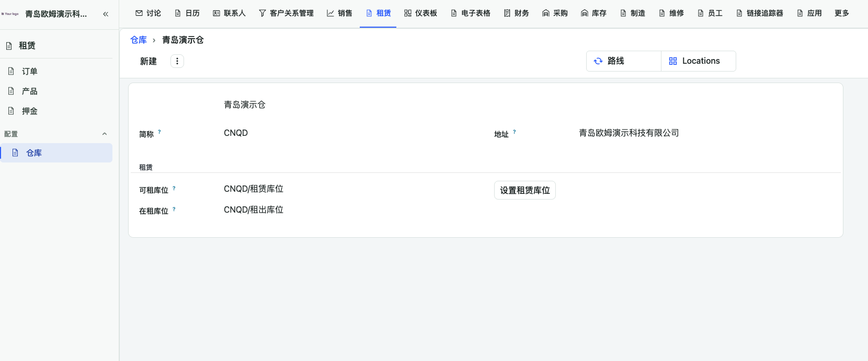The width and height of the screenshot is (868, 361).
Task: Click the 简称 value CNQD
Action: click(x=236, y=133)
